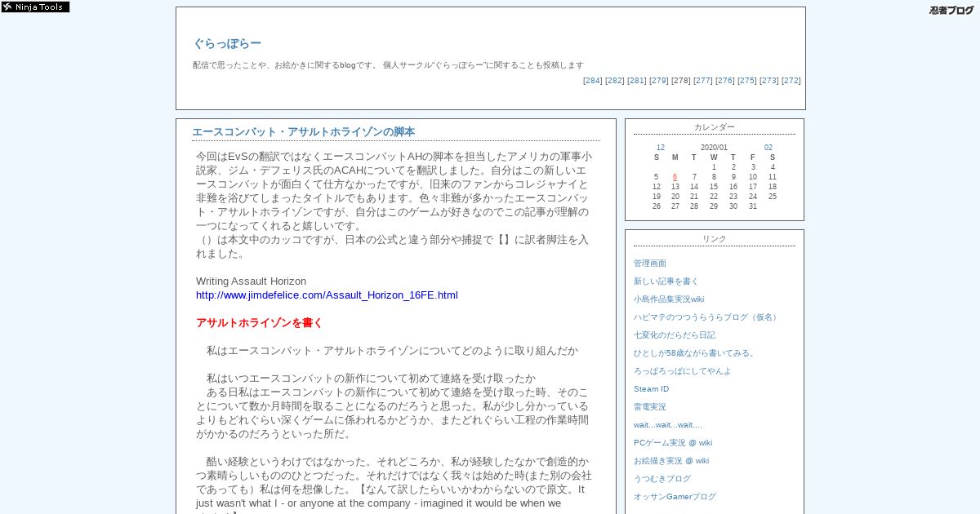Open the 忍者ブログ logo link
Image resolution: width=980 pixels, height=514 pixels.
pos(951,10)
